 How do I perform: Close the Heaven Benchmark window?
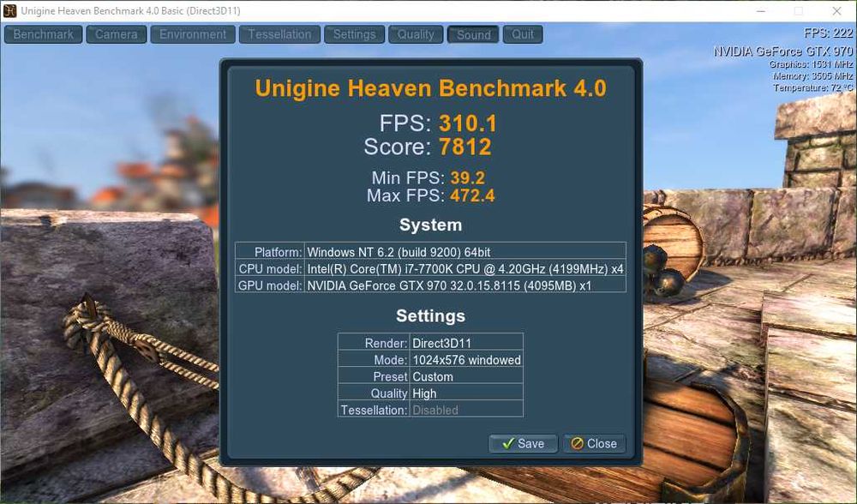(836, 10)
